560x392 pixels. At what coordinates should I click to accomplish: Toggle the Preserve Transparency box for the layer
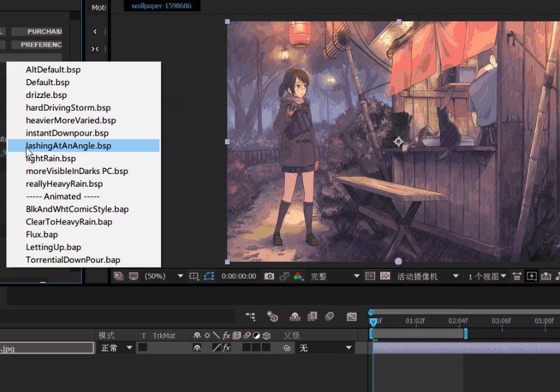[x=143, y=347]
